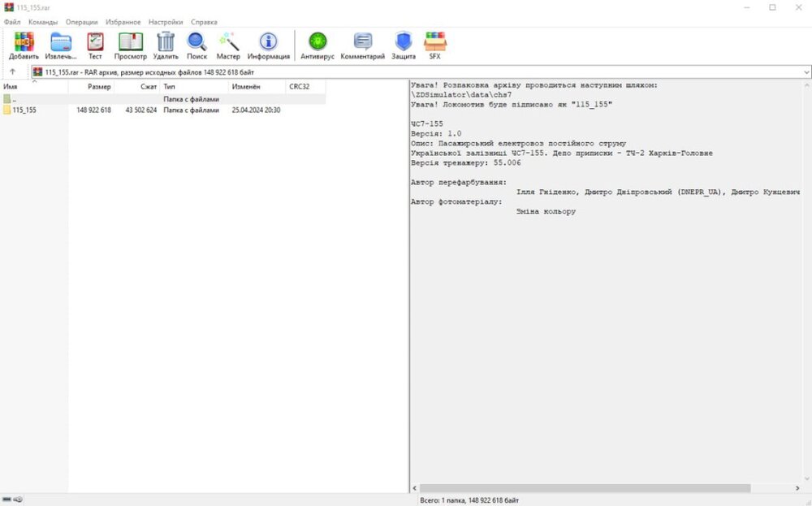Image resolution: width=812 pixels, height=506 pixels.
Task: Go up one folder level arrow
Action: 12,72
